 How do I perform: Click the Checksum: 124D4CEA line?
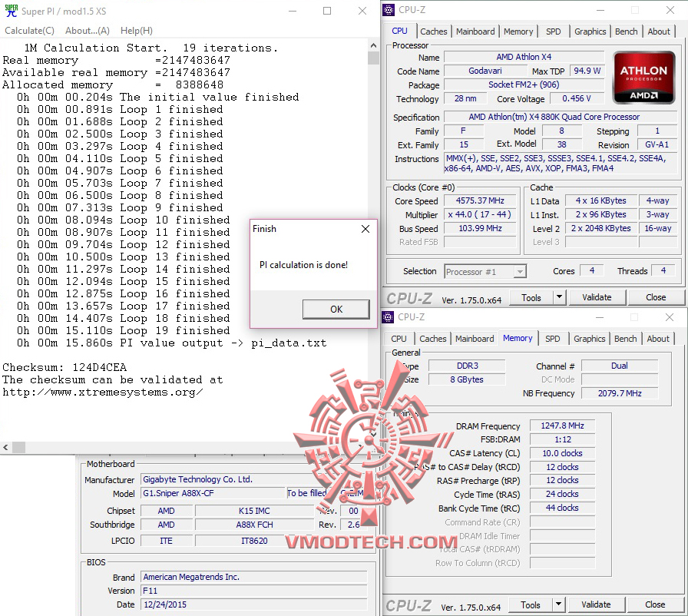tap(64, 367)
